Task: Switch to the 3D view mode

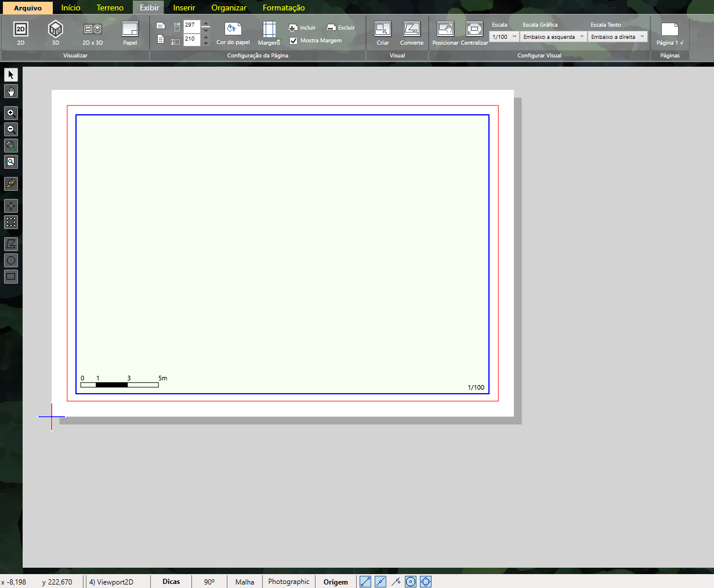Action: [x=55, y=31]
